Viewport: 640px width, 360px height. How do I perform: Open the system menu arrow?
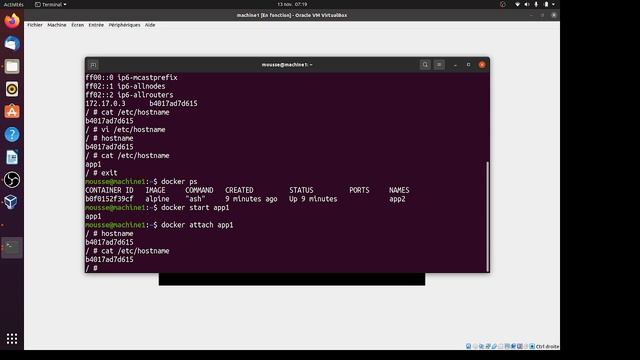(553, 4)
